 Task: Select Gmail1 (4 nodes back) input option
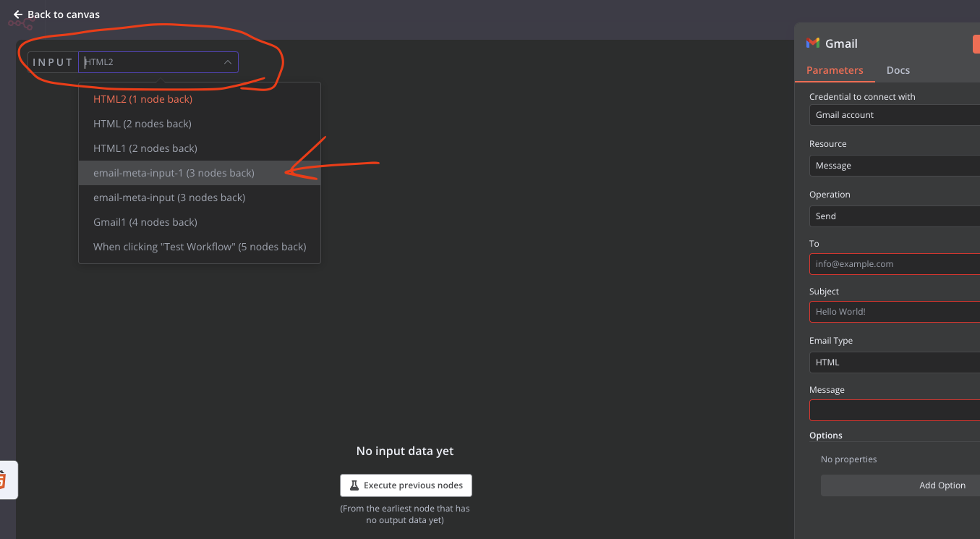(145, 221)
